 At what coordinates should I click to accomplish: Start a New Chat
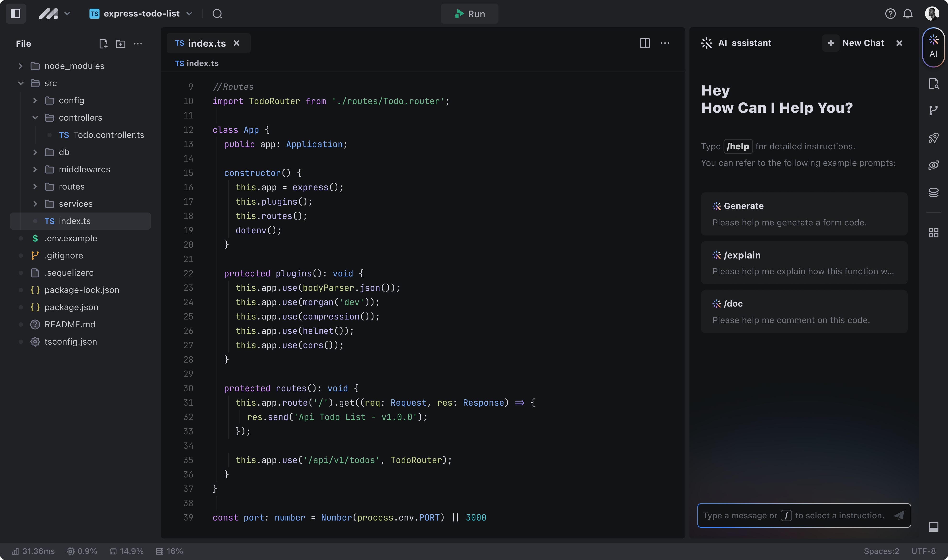tap(853, 43)
